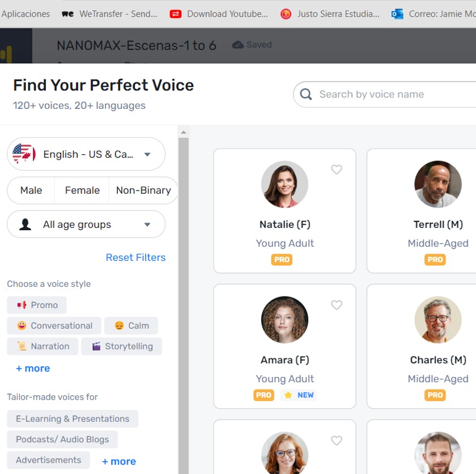This screenshot has height=474, width=476.
Task: Filter voices by Male gender
Action: (x=31, y=191)
